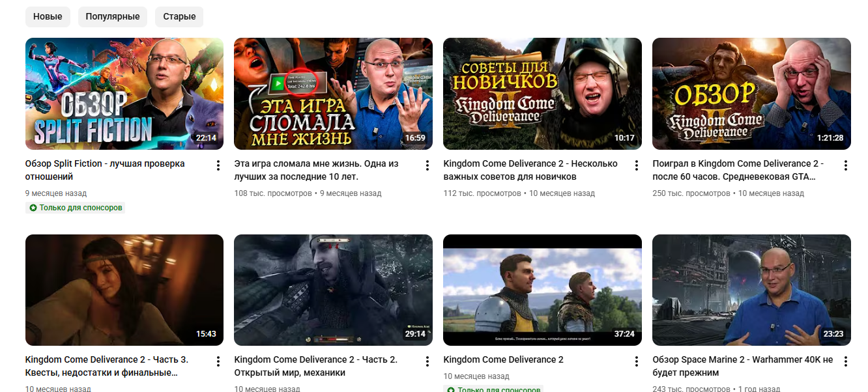Image resolution: width=868 pixels, height=392 pixels.
Task: Click 112 тыс. просмотров text
Action: 482,193
